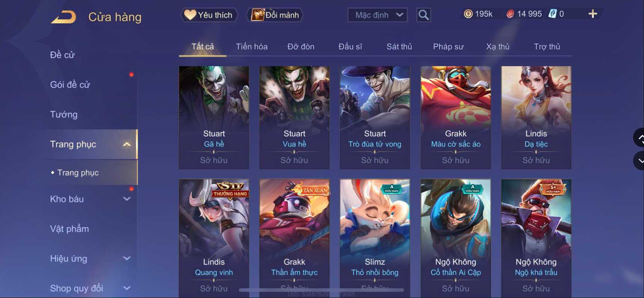Open the Mặc định sort dropdown
644x298 pixels.
[378, 15]
